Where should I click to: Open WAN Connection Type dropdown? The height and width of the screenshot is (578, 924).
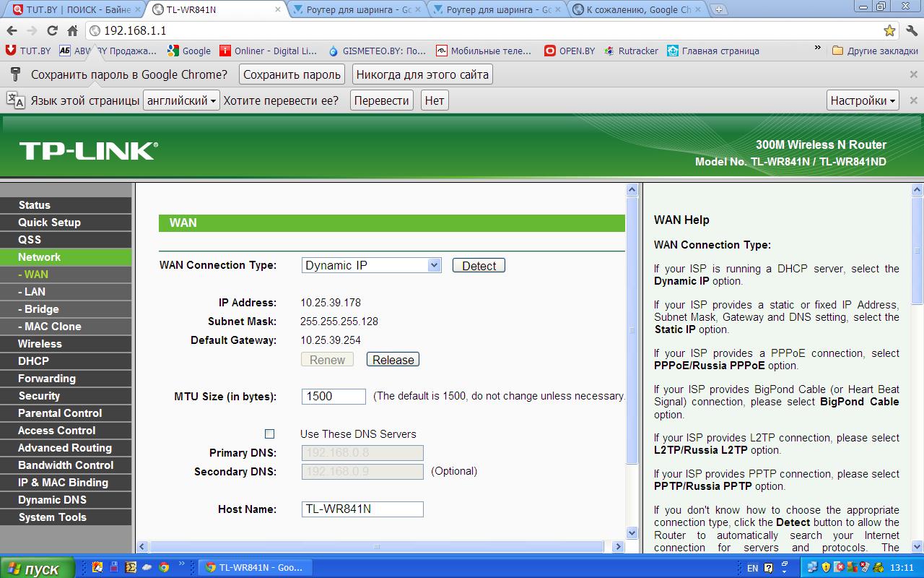pyautogui.click(x=371, y=265)
